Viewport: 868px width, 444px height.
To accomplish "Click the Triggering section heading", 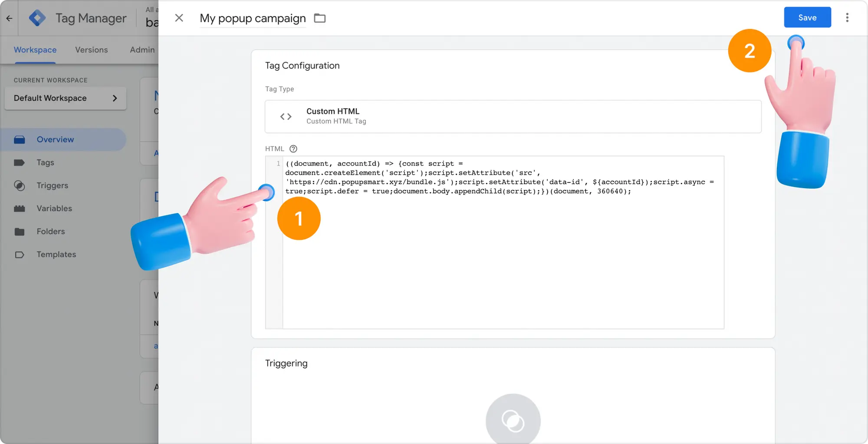I will [286, 363].
